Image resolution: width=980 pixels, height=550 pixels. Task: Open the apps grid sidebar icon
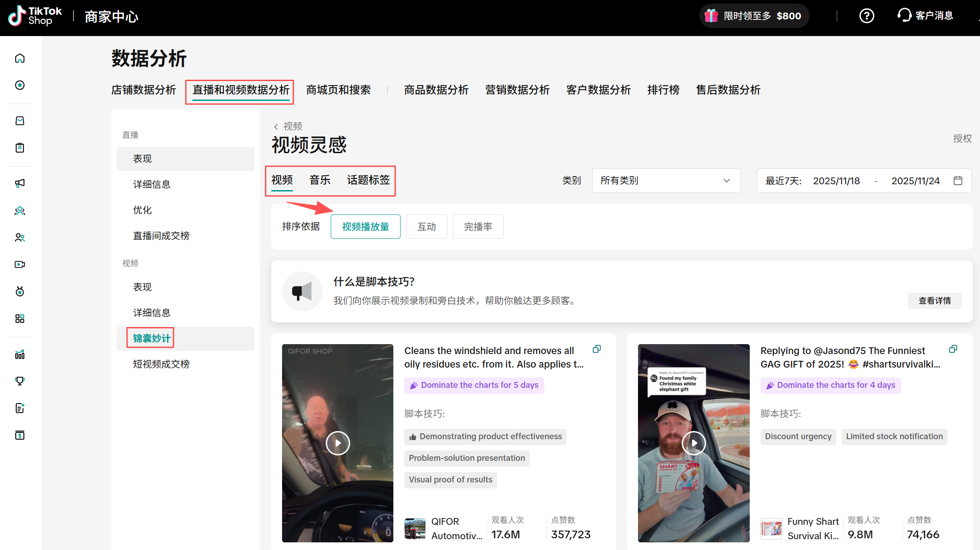tap(20, 318)
